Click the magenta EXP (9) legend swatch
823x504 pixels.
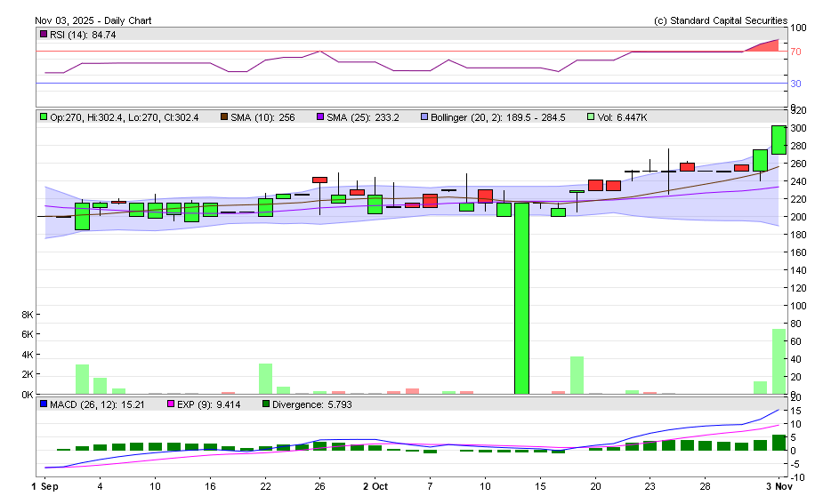pos(171,404)
